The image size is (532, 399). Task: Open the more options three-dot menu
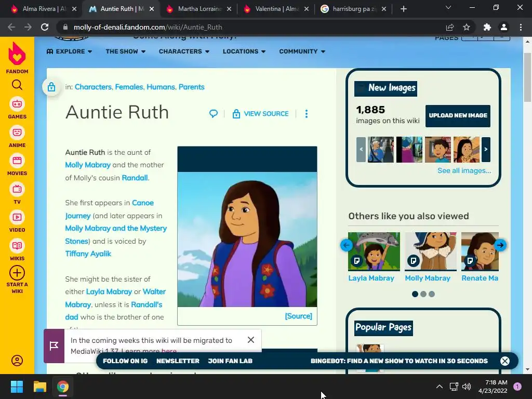tap(307, 114)
